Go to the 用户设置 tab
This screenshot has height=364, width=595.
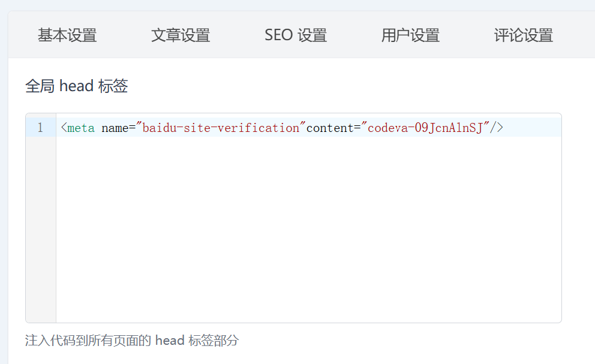(410, 35)
